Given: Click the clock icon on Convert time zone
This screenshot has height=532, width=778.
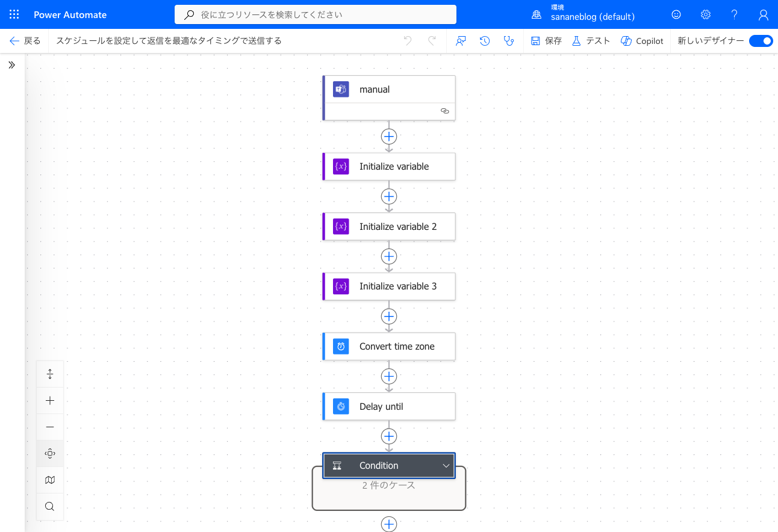Looking at the screenshot, I should pos(341,347).
